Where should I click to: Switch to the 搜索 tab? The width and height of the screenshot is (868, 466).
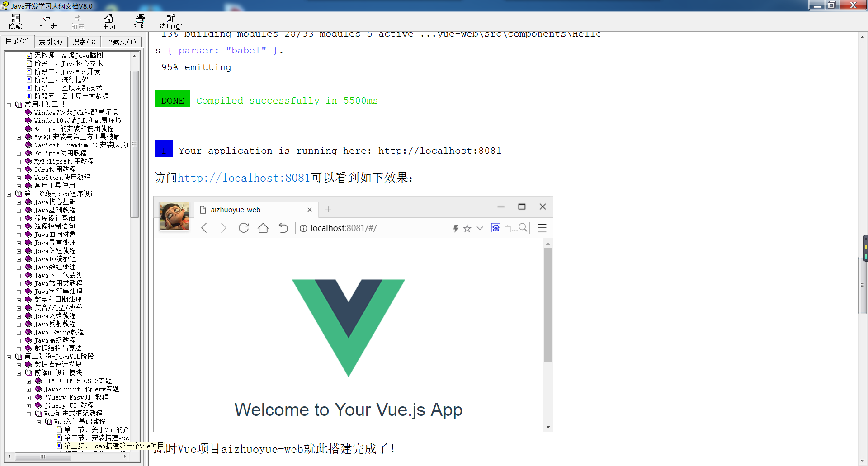click(x=84, y=42)
